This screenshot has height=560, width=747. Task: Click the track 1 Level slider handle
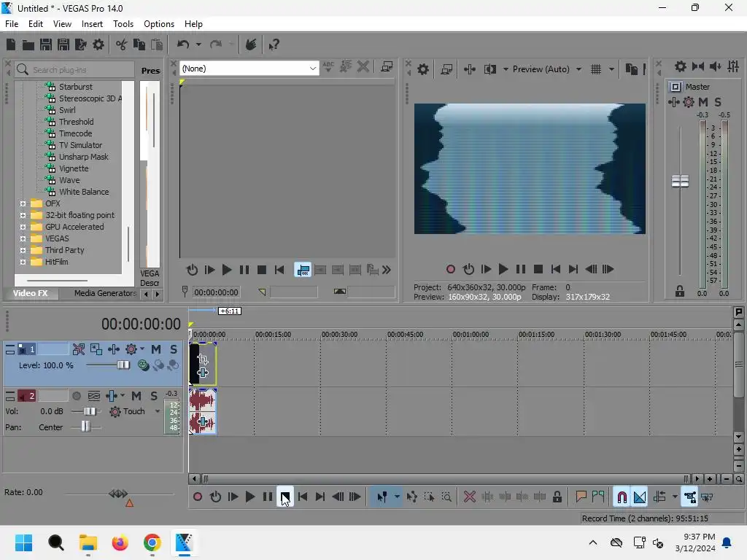(123, 365)
